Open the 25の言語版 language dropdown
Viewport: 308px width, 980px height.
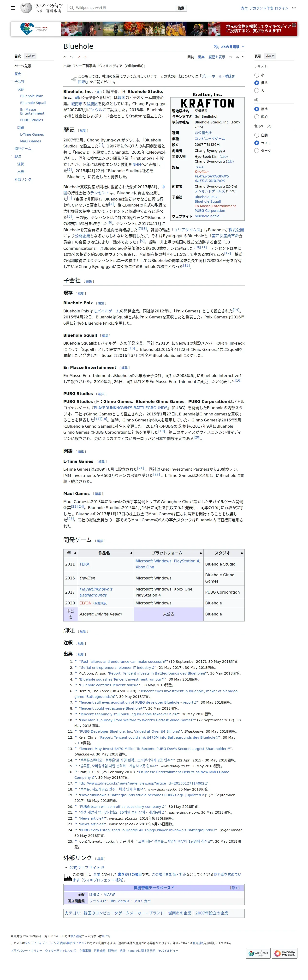[x=229, y=47]
